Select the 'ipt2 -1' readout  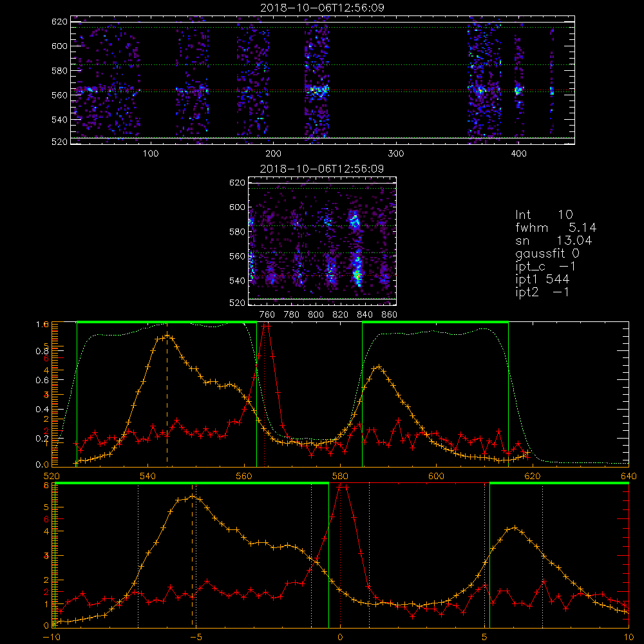542,292
